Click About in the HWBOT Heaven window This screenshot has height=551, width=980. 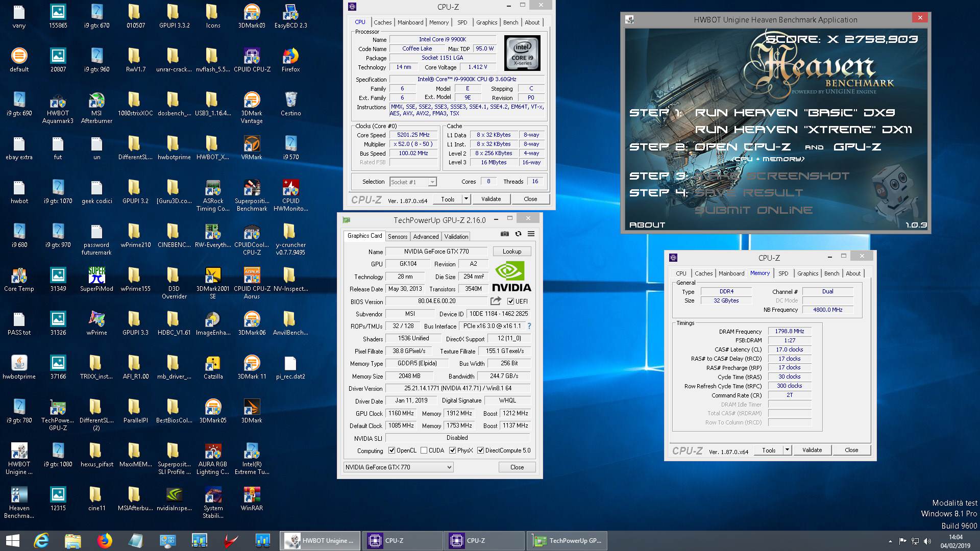click(647, 225)
